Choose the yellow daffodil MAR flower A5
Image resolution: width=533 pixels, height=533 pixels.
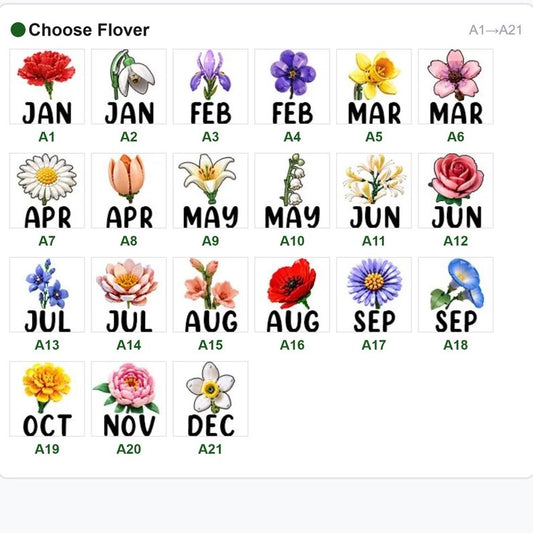click(x=374, y=87)
